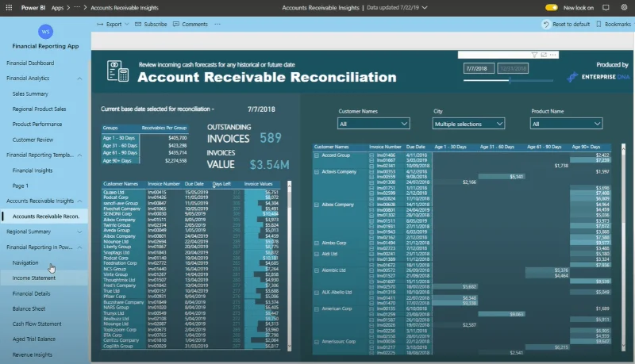Sort by the Invoice Values column header
This screenshot has height=364, width=635.
pos(259,184)
